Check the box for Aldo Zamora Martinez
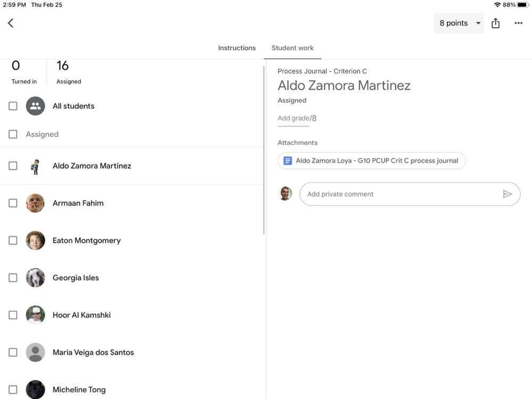Screen dimensions: 532x399 click(x=13, y=166)
